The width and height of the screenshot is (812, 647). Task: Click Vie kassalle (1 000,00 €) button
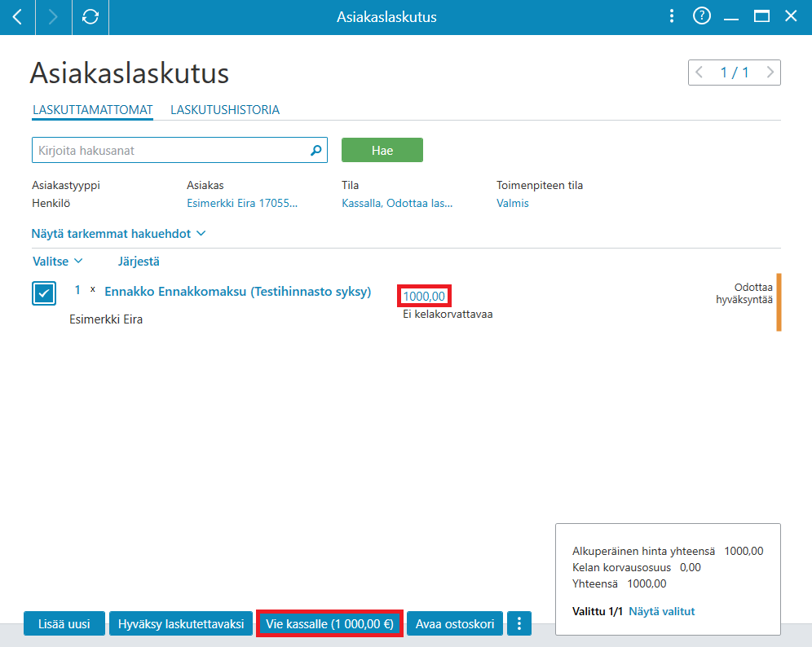pos(330,623)
